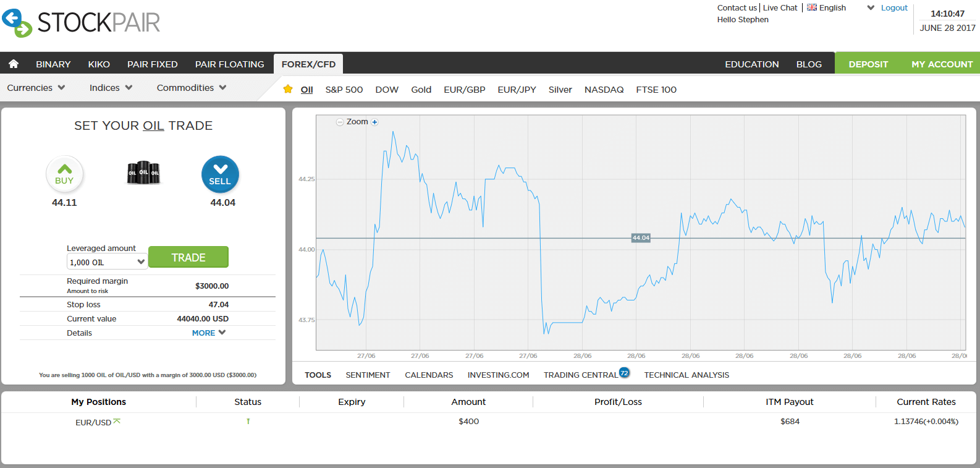Click the $3000.00 required margin value

(212, 286)
